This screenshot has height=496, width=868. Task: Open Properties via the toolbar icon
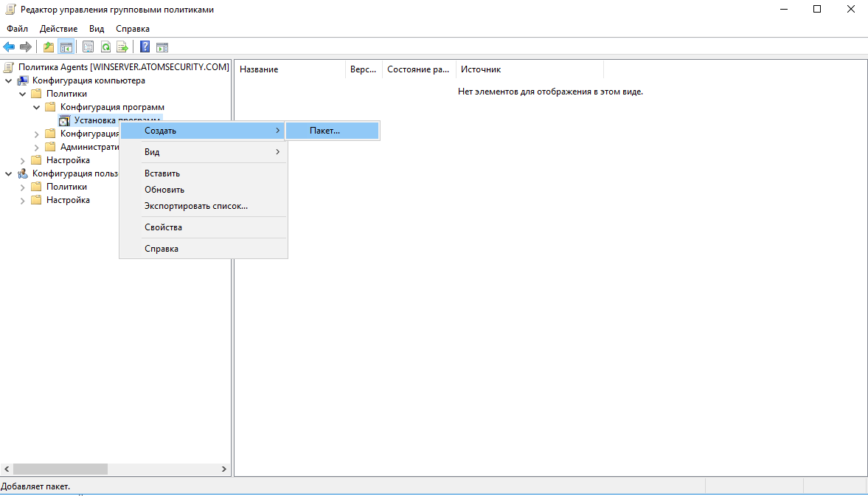[x=88, y=47]
